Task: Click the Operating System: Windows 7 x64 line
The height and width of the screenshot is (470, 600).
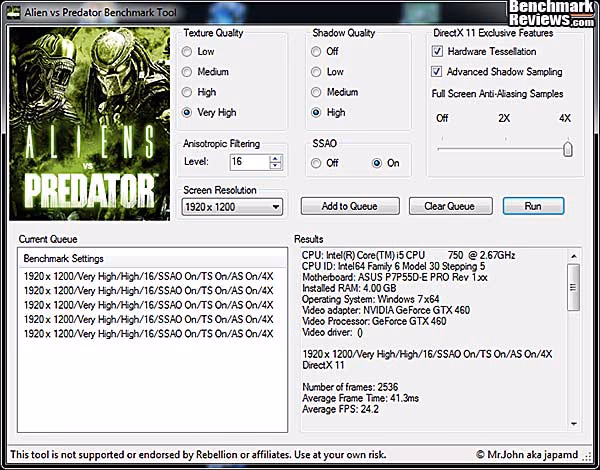Action: [x=370, y=299]
